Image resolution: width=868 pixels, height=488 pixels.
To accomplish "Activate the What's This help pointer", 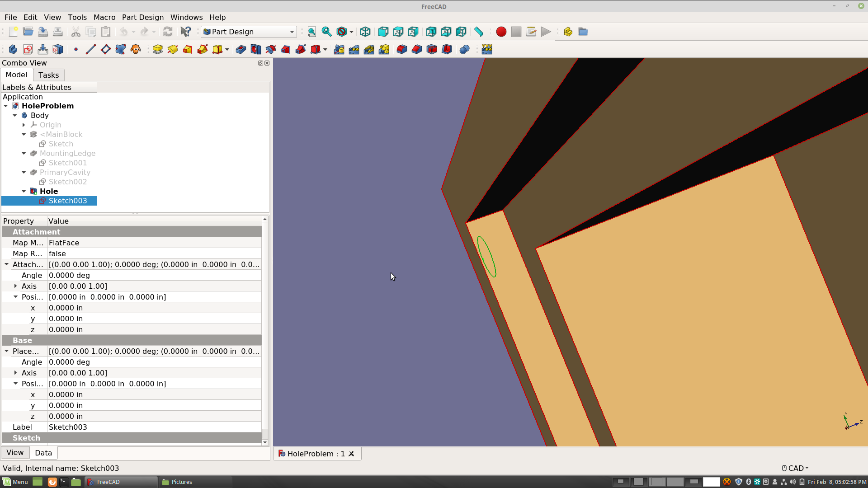I will [x=185, y=32].
